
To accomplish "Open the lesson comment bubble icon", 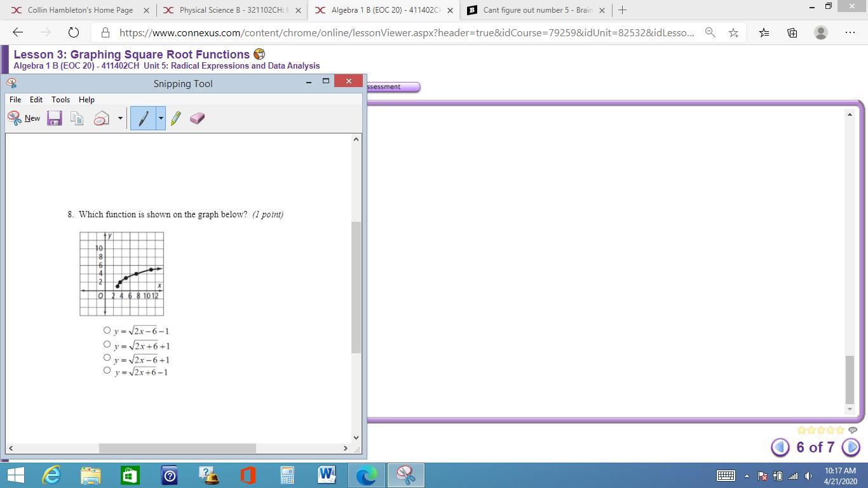I will [853, 430].
